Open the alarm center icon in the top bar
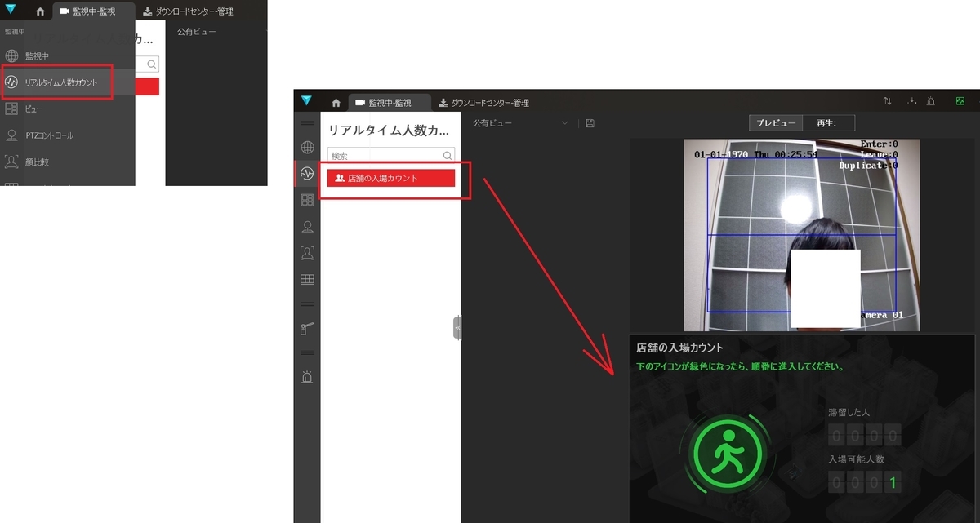980x523 pixels. coord(930,100)
